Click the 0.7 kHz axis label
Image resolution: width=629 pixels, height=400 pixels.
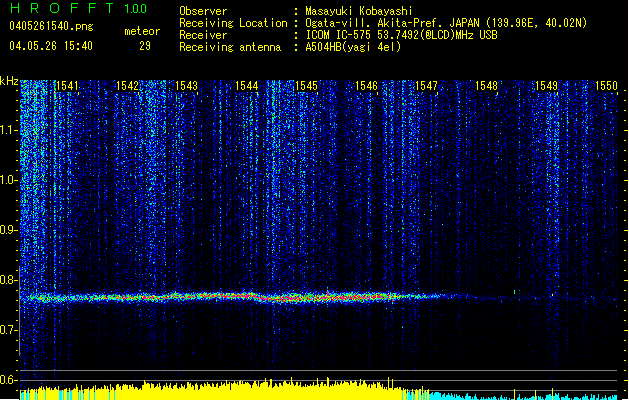coord(8,330)
